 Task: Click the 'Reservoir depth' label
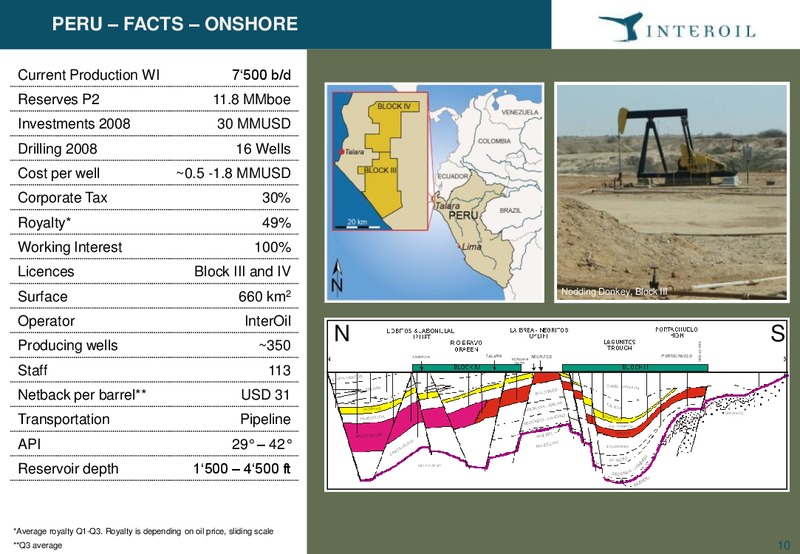[x=68, y=469]
